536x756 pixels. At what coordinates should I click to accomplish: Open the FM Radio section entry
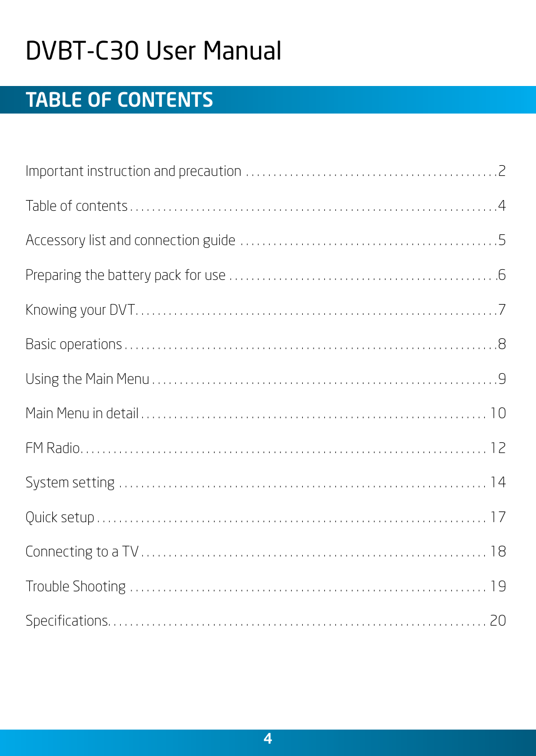(53, 448)
